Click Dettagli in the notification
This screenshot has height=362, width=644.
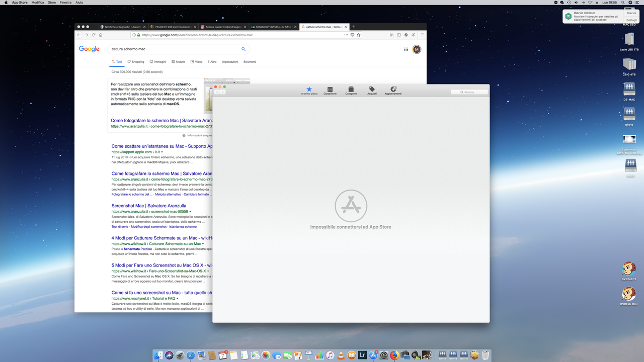(631, 20)
